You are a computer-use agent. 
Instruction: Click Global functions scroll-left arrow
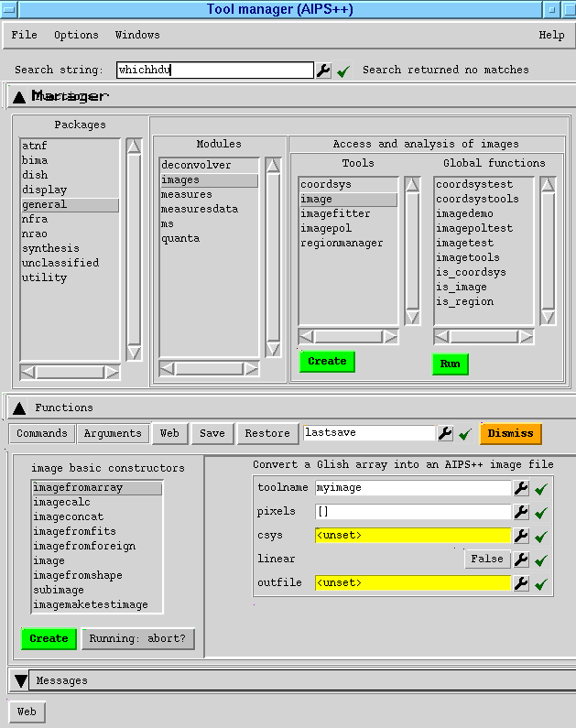pyautogui.click(x=441, y=337)
